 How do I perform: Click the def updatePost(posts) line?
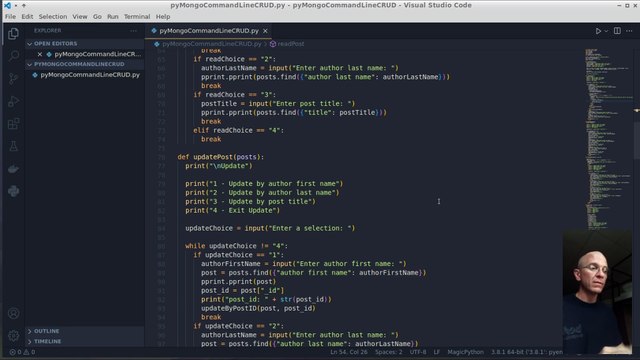tap(221, 157)
